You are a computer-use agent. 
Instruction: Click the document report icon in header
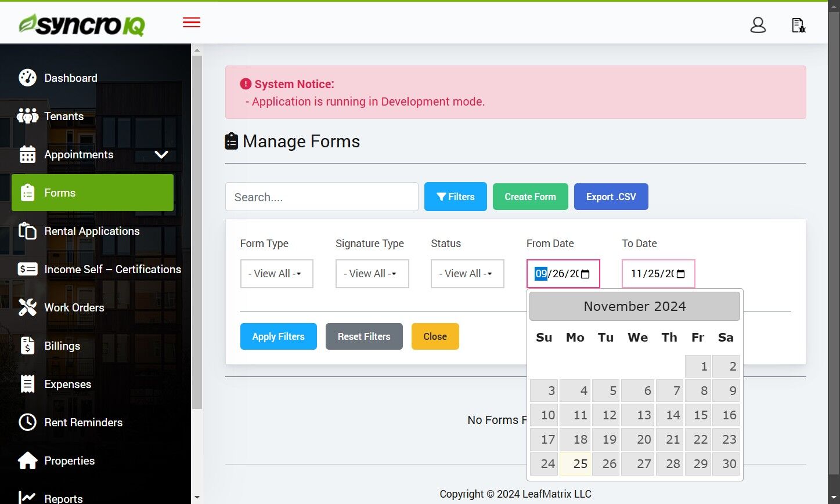point(798,25)
